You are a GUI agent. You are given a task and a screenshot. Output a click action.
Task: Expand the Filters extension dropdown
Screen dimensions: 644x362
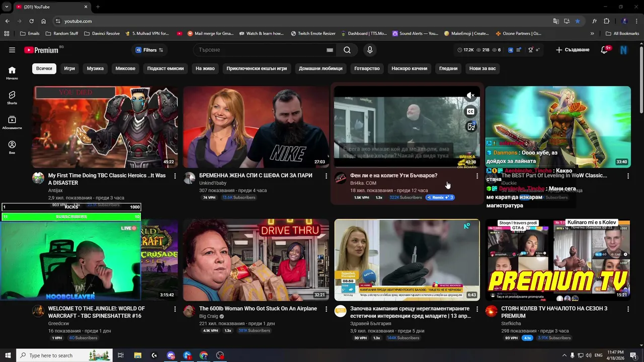pyautogui.click(x=149, y=50)
